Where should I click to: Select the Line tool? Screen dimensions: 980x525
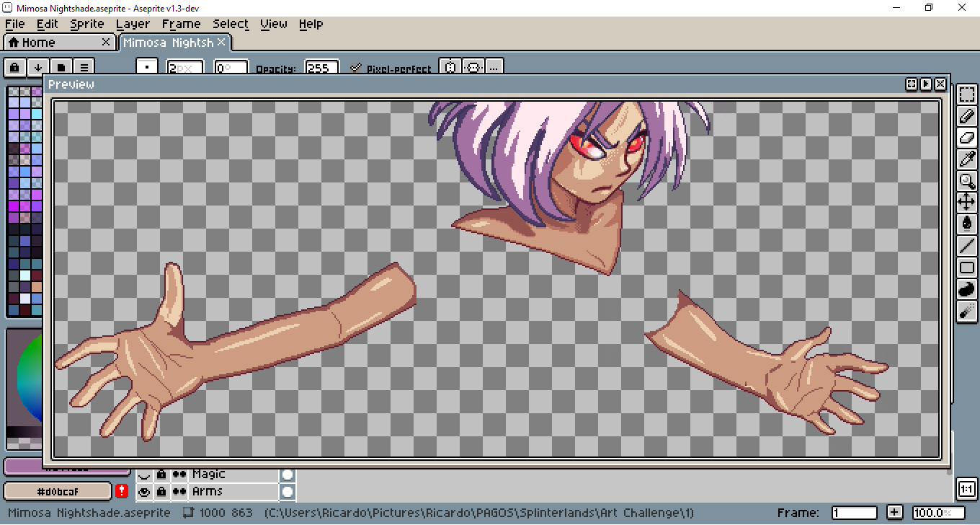(966, 246)
